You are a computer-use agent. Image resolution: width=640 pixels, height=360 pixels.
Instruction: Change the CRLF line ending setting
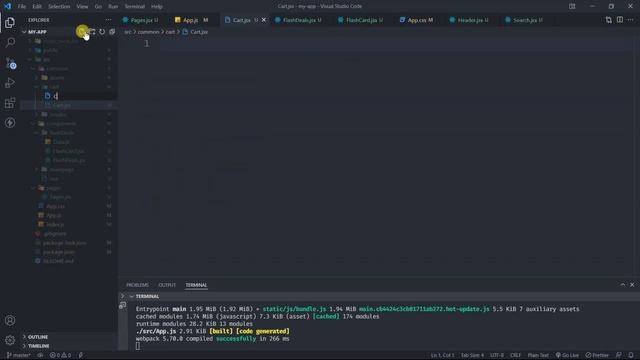(516, 355)
